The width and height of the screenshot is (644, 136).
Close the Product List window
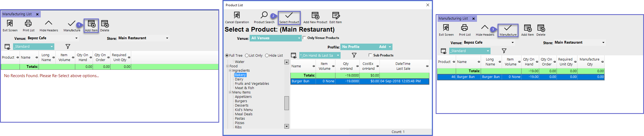[x=428, y=5]
